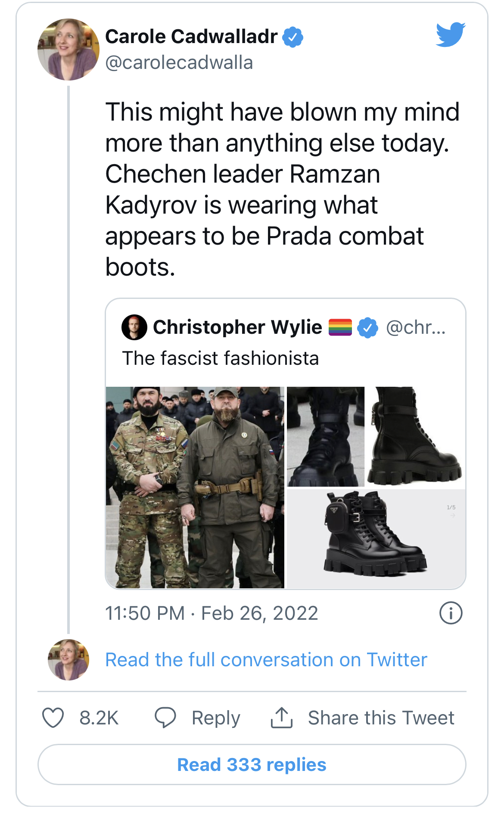Click the share upload arrow icon
504x814 pixels.
tap(282, 718)
